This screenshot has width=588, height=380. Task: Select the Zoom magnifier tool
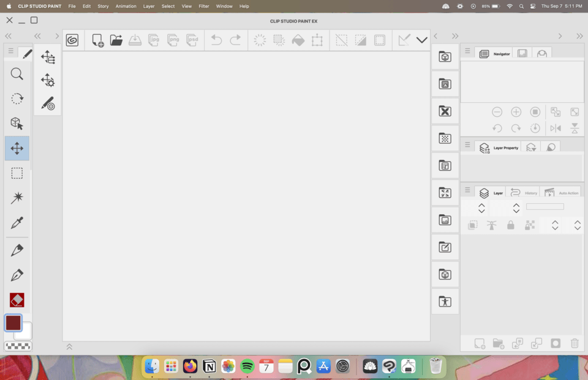[x=17, y=73]
